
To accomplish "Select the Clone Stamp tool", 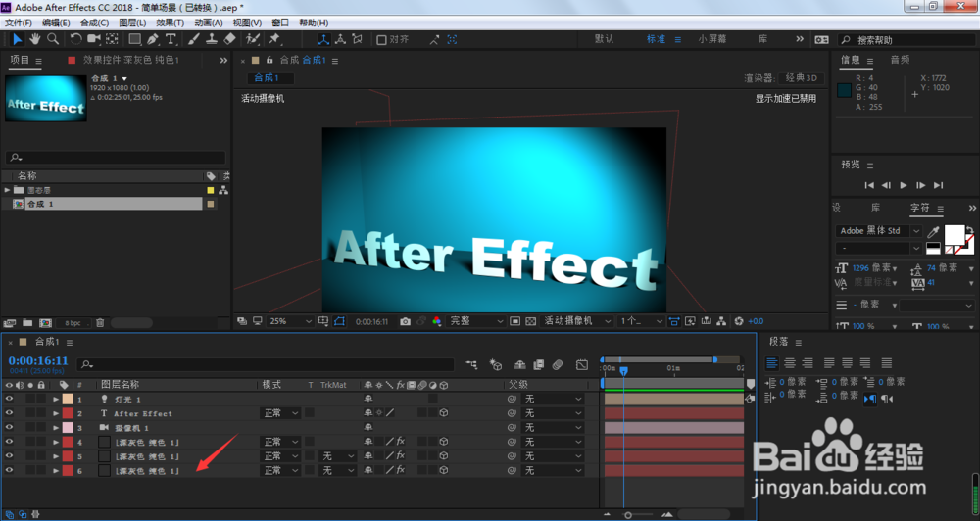I will 212,39.
